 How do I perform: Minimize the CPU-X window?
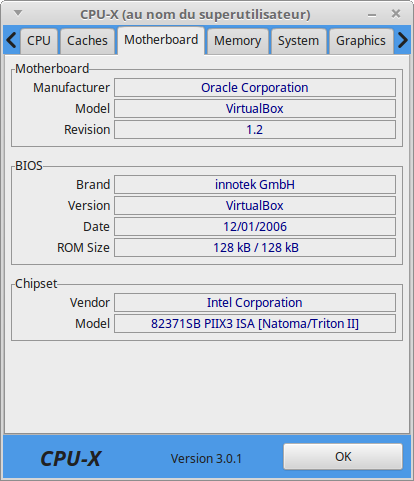coord(372,15)
